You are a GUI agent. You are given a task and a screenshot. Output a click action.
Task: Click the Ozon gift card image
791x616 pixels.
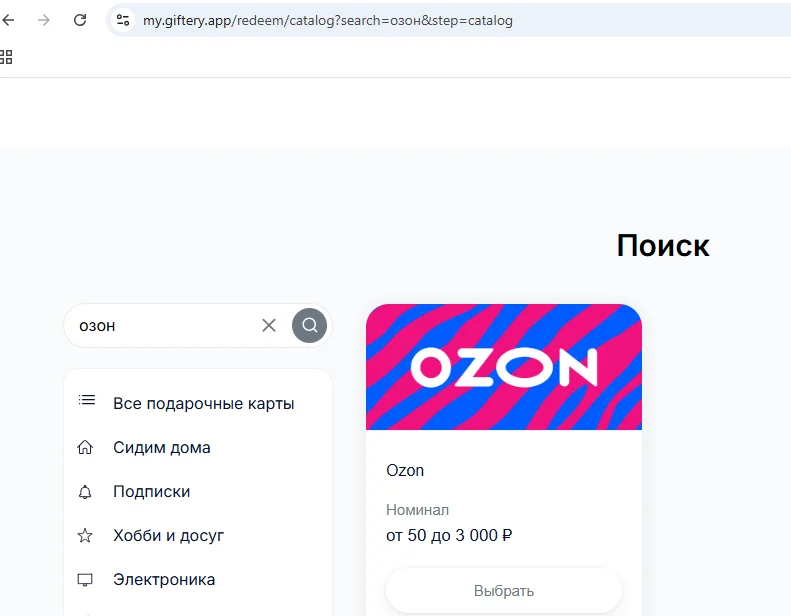pyautogui.click(x=504, y=367)
